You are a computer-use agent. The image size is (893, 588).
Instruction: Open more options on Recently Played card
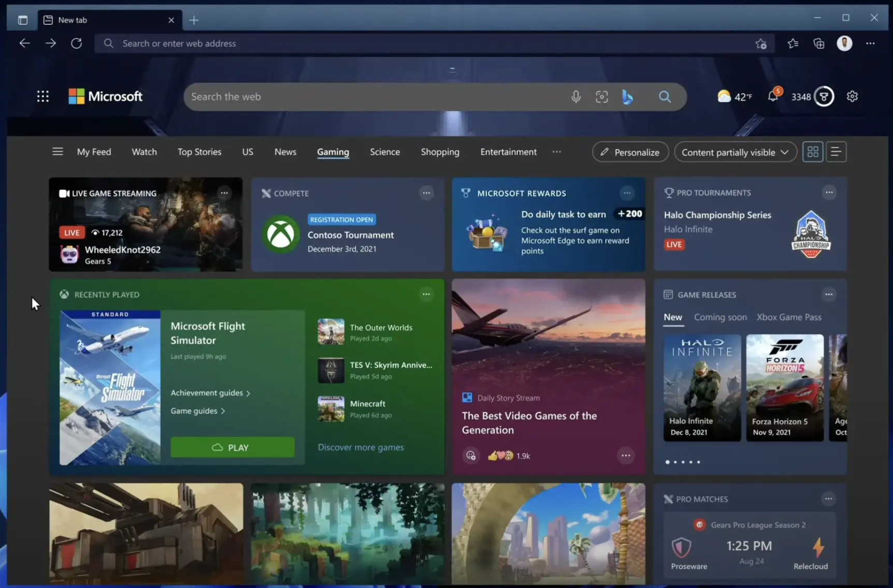[426, 295]
